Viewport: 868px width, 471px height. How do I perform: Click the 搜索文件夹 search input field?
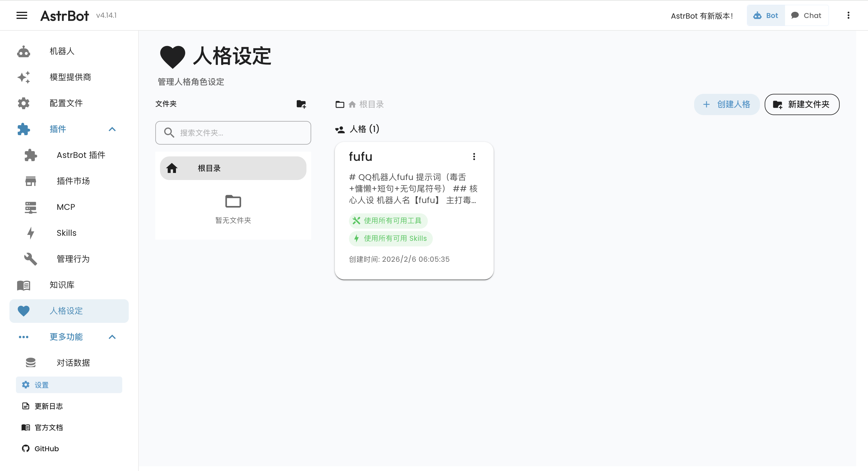[233, 133]
